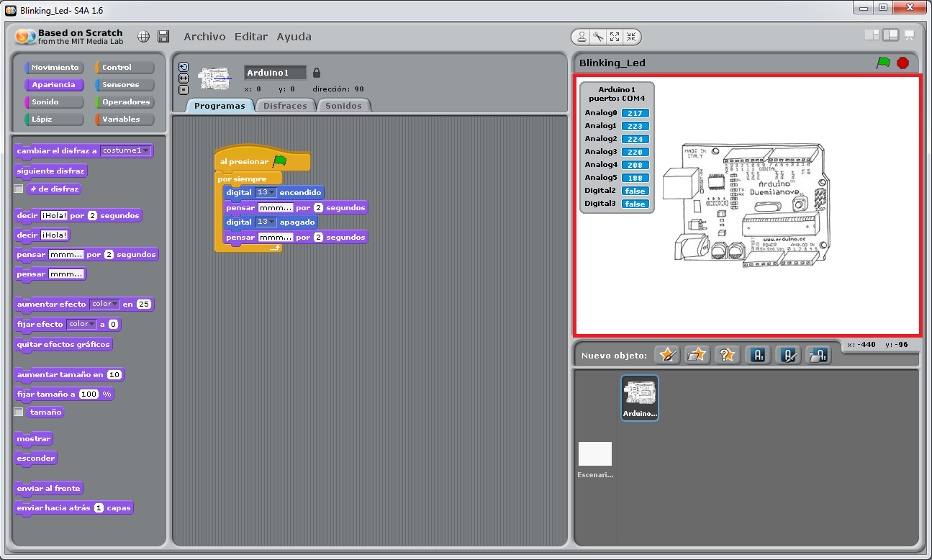Screen dimensions: 932x560
Task: Click the sprite lock padlock icon
Action: [x=317, y=73]
